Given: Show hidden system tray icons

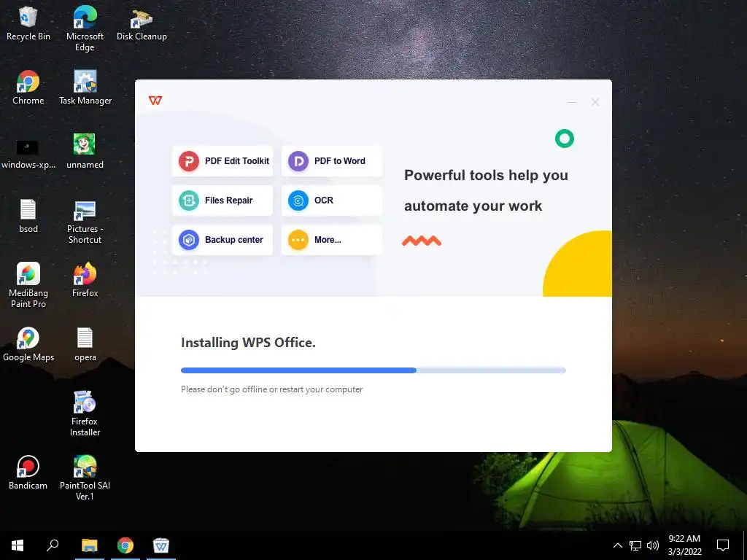Looking at the screenshot, I should click(x=617, y=545).
